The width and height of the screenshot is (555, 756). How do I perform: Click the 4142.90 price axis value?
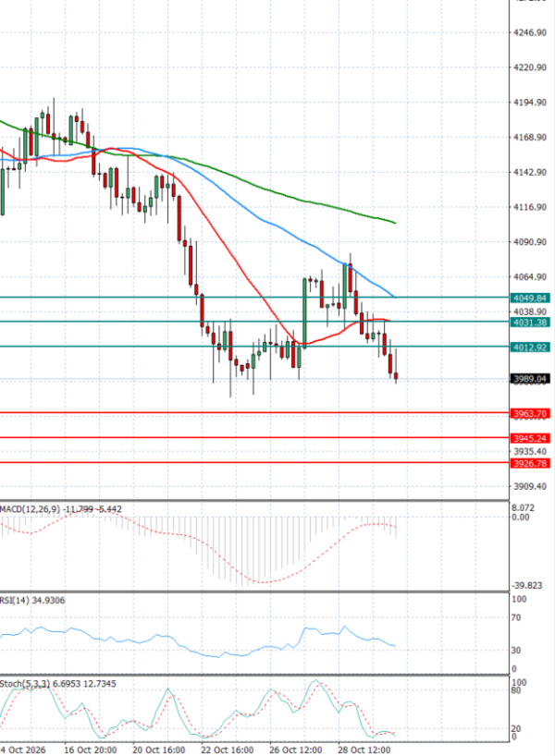(x=530, y=172)
